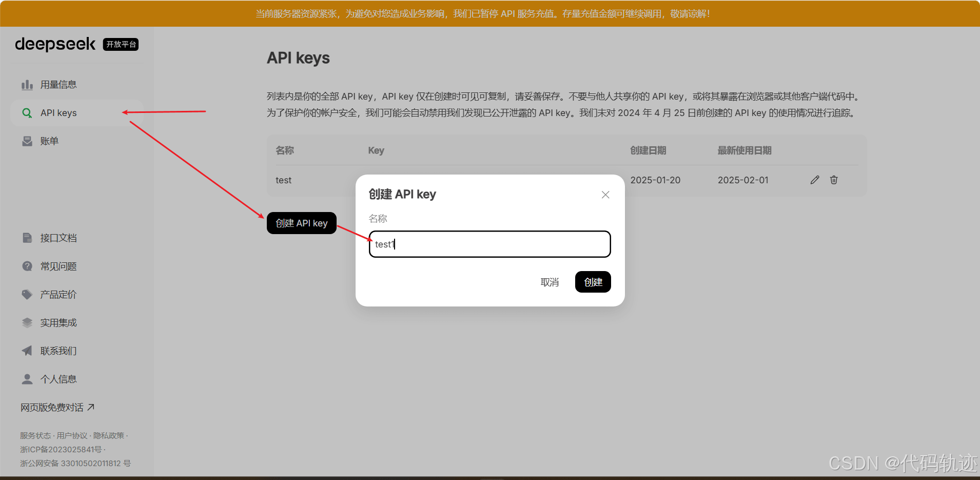Viewport: 980px width, 480px height.
Task: Click the 用量信息 bar chart icon
Action: (x=27, y=85)
